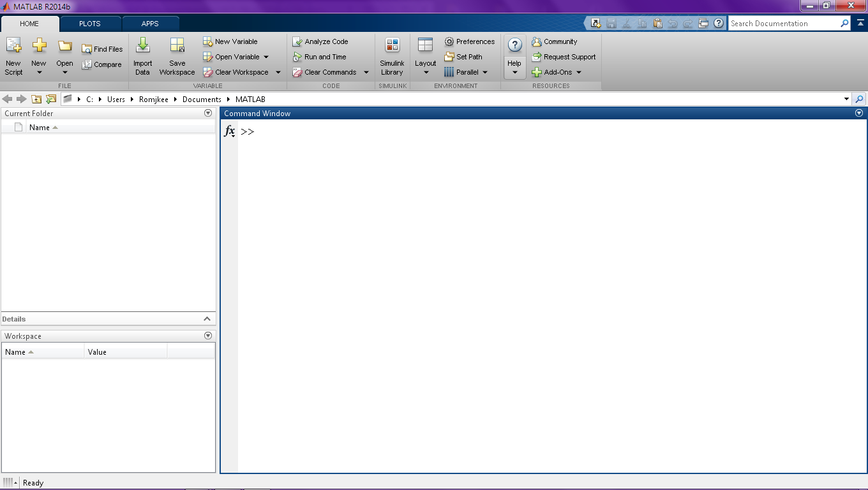
Task: Click Analyze Code
Action: coord(320,41)
